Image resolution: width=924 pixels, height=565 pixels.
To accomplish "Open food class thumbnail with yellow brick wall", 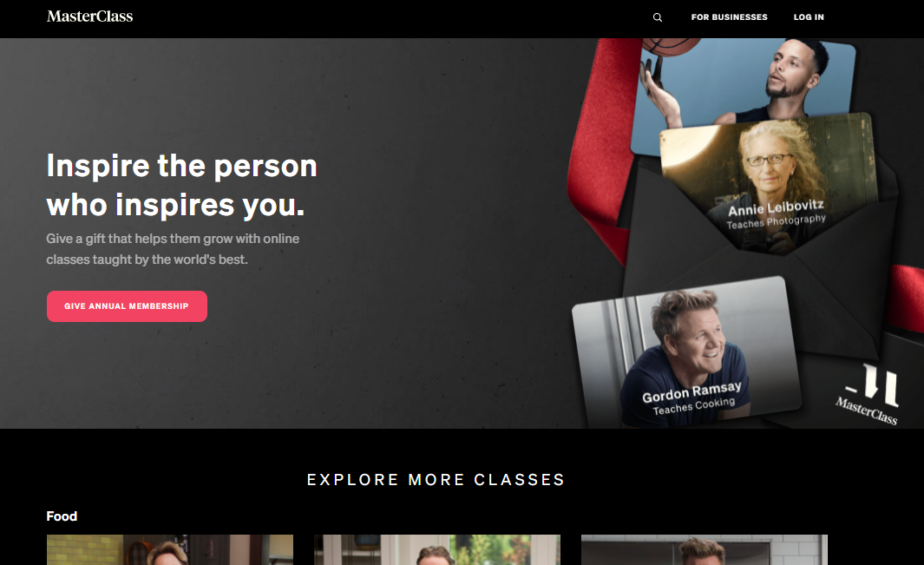I will pyautogui.click(x=170, y=549).
